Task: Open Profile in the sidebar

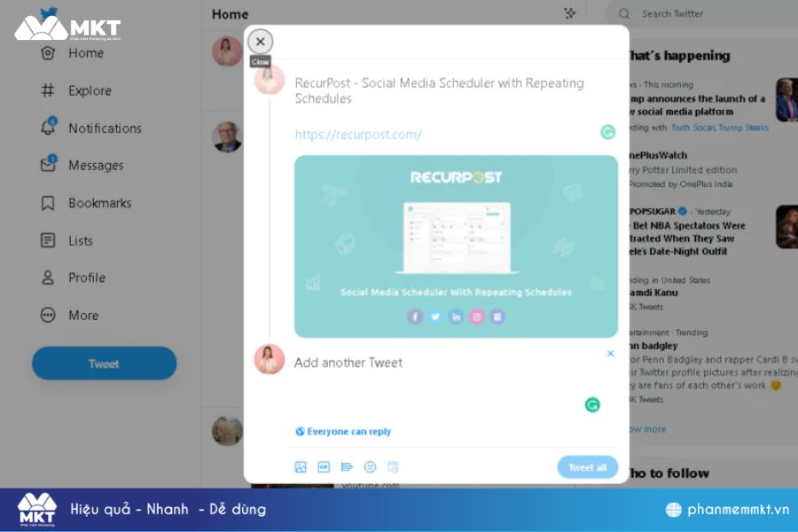Action: (x=73, y=278)
